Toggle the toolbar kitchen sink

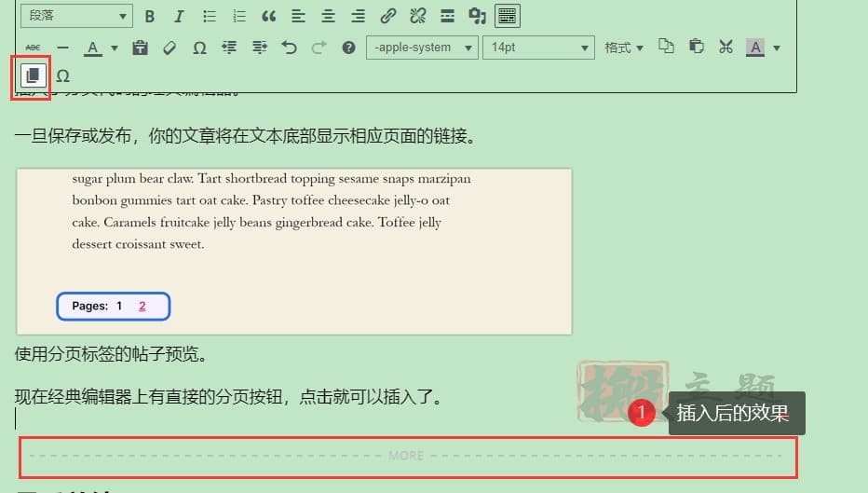(x=507, y=16)
